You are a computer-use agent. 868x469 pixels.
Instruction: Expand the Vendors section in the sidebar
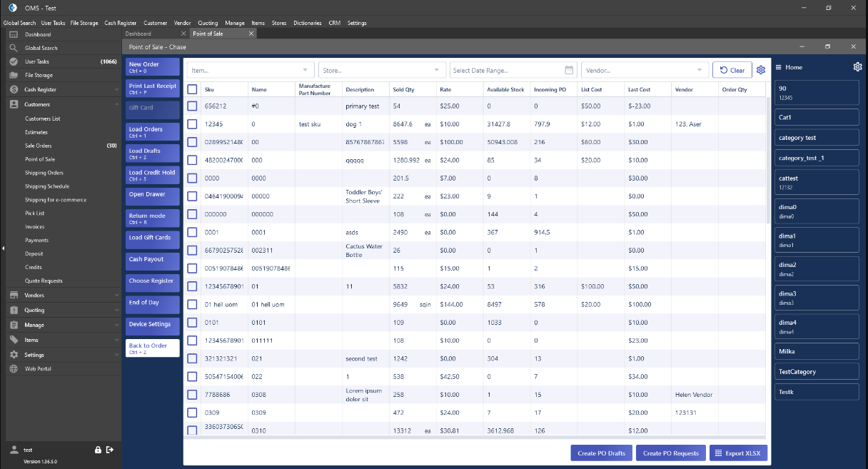[61, 295]
